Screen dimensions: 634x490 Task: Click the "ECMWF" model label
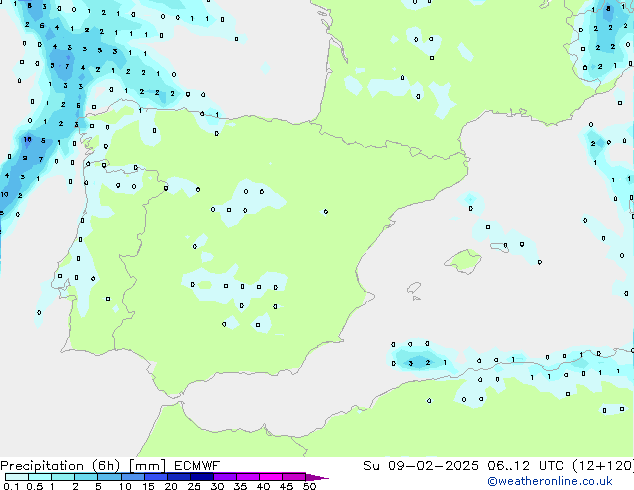click(x=197, y=466)
